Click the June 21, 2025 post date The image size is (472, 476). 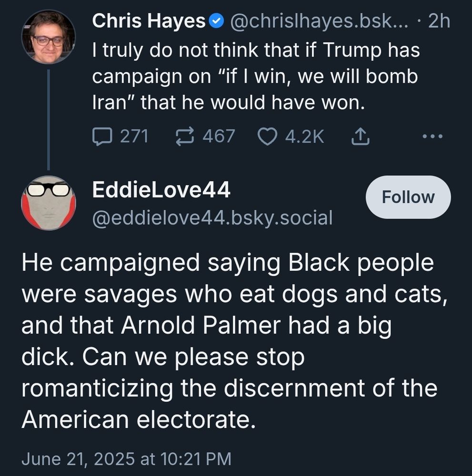point(126,458)
